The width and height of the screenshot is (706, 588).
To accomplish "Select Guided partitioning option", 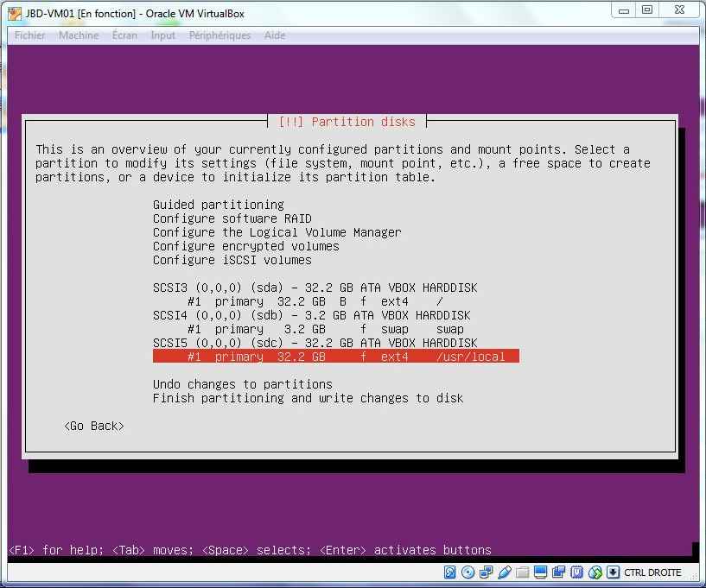I will (x=218, y=205).
